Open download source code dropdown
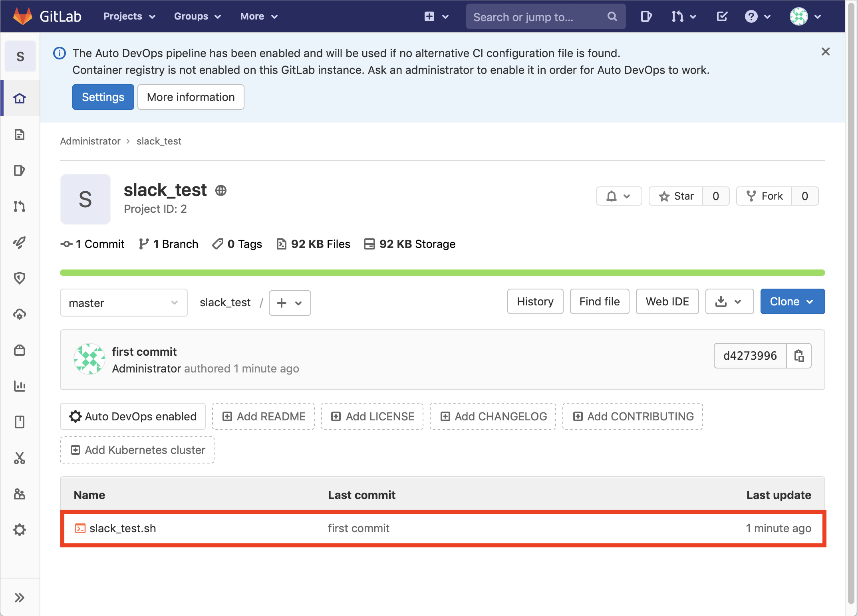The image size is (858, 616). [x=729, y=301]
